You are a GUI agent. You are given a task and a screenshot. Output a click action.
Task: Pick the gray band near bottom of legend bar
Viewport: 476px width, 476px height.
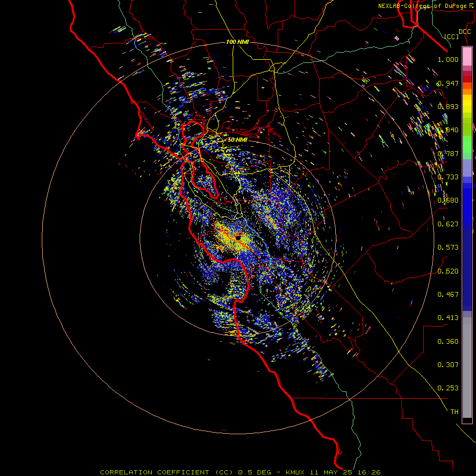click(467, 368)
